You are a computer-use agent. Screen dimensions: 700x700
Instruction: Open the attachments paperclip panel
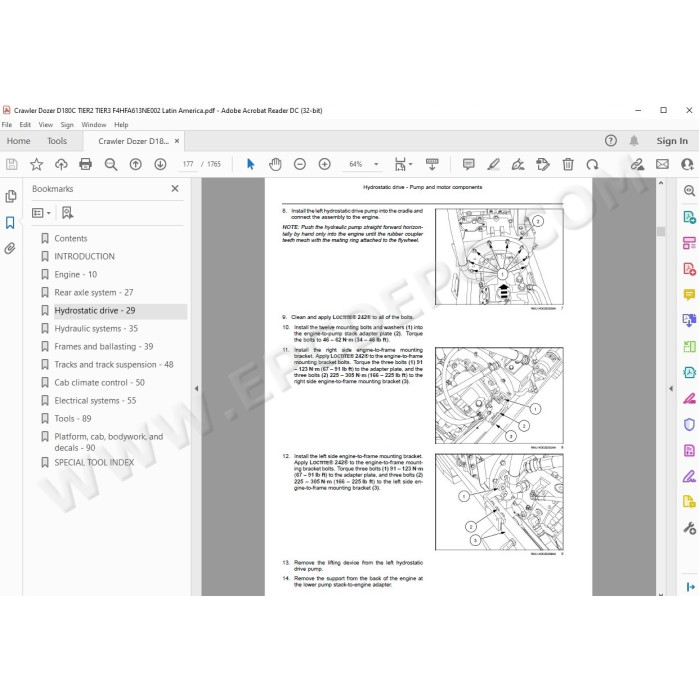coord(10,248)
